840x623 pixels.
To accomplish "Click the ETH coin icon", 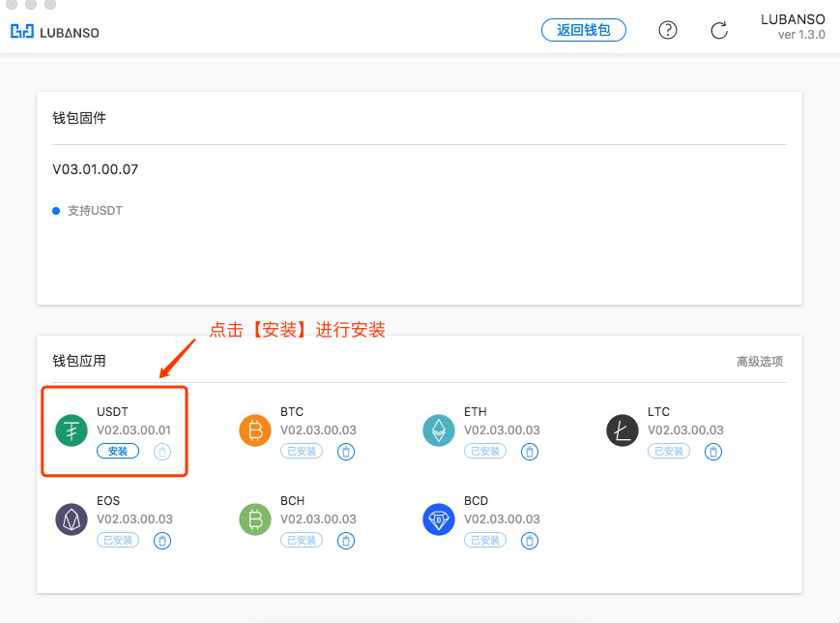I will click(439, 430).
